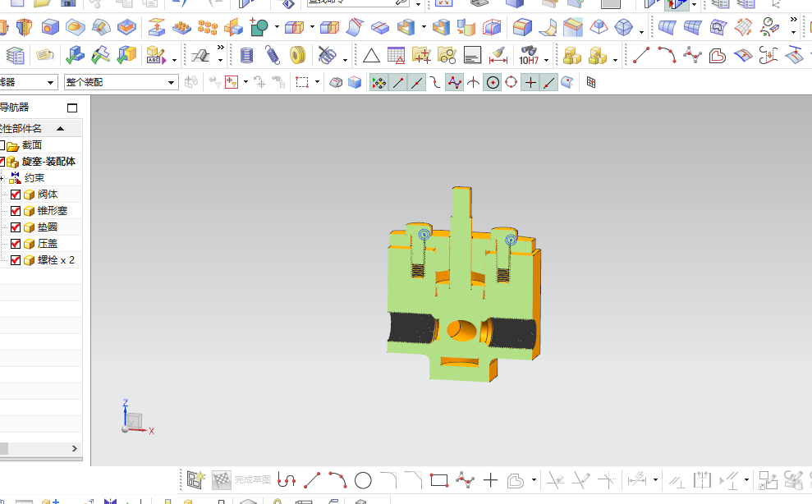The height and width of the screenshot is (504, 812).
Task: Open the dropdown arrow beside the 10H7 tool
Action: click(x=546, y=60)
